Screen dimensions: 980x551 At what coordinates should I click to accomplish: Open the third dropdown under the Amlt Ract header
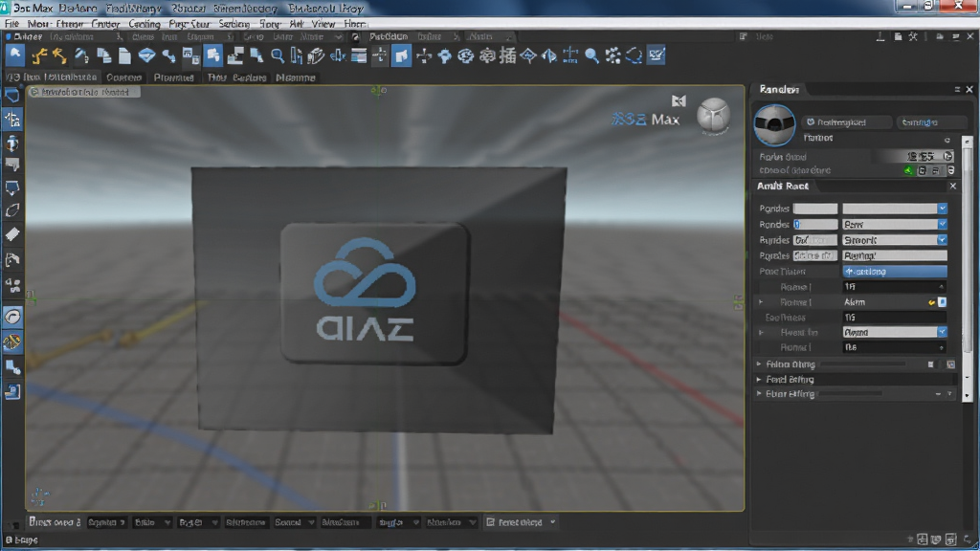pos(895,240)
